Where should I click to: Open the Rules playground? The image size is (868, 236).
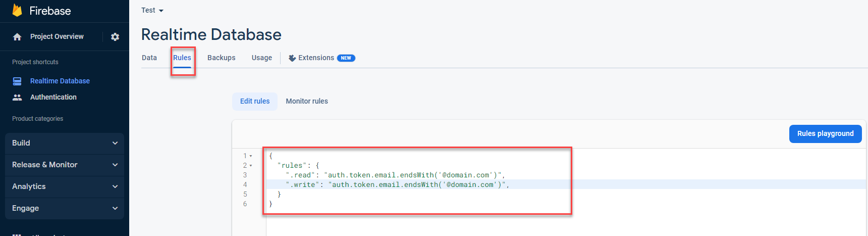tap(825, 133)
